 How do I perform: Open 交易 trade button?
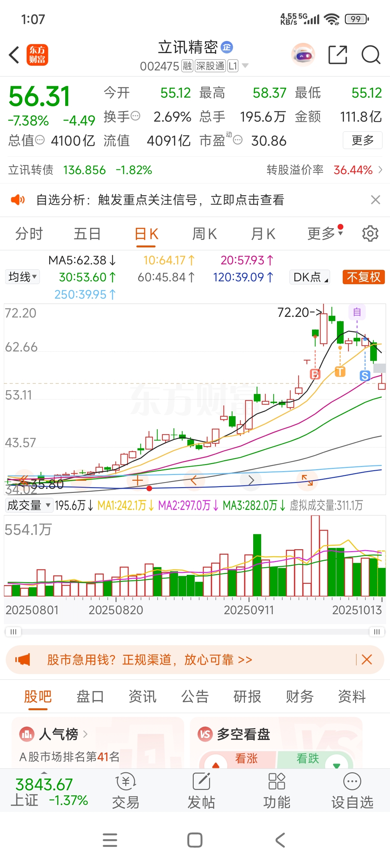[x=126, y=791]
